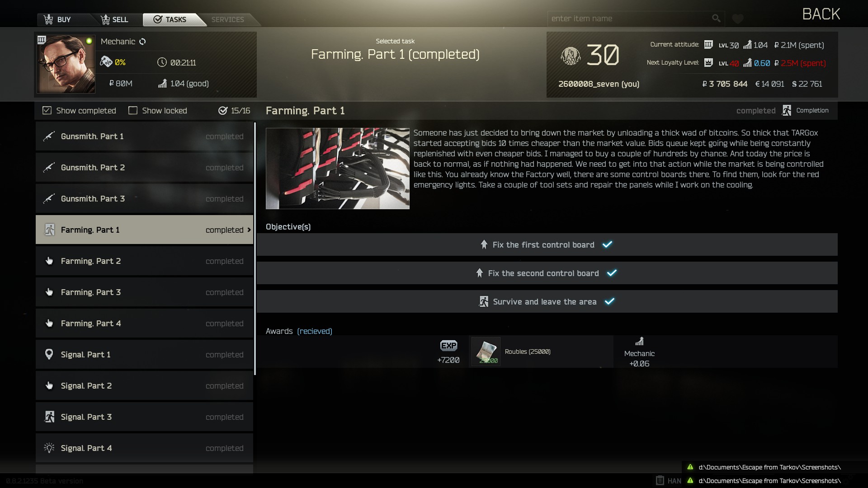Image resolution: width=868 pixels, height=488 pixels.
Task: Switch to the SELL tab
Action: pyautogui.click(x=114, y=19)
